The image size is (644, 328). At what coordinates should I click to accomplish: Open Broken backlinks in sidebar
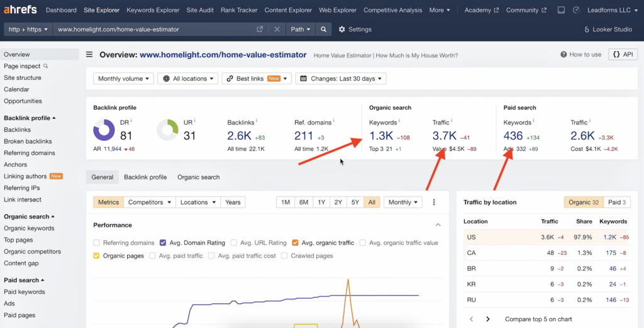click(x=28, y=142)
